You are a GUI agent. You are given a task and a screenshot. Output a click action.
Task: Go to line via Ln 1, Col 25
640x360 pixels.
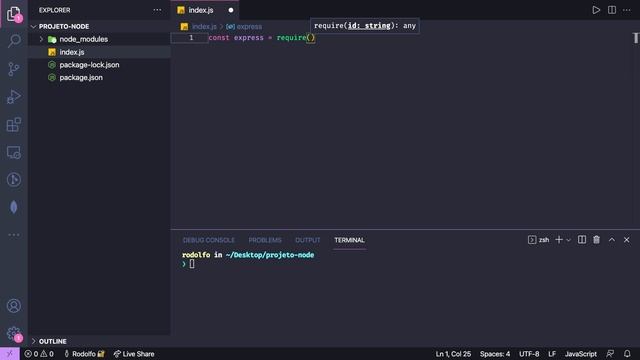pyautogui.click(x=453, y=354)
